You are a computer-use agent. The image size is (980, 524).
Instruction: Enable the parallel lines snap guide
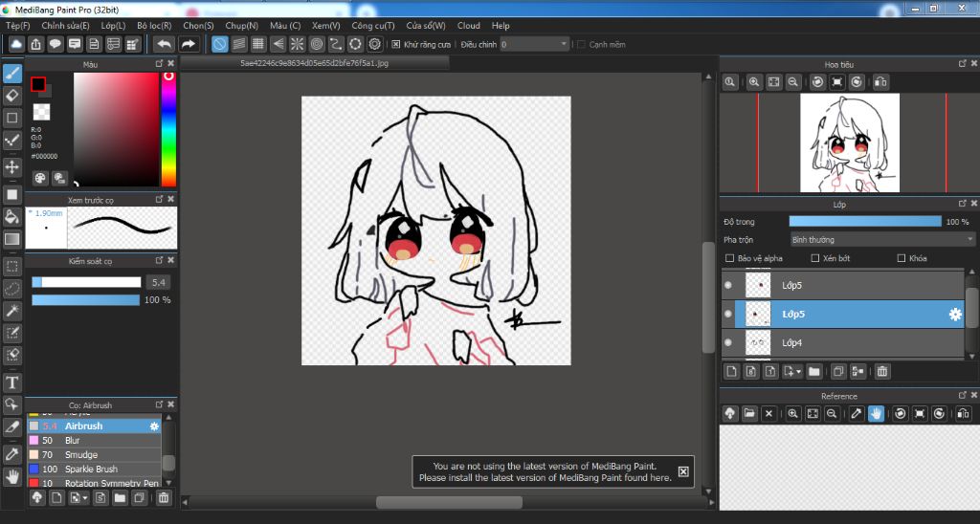coord(238,44)
